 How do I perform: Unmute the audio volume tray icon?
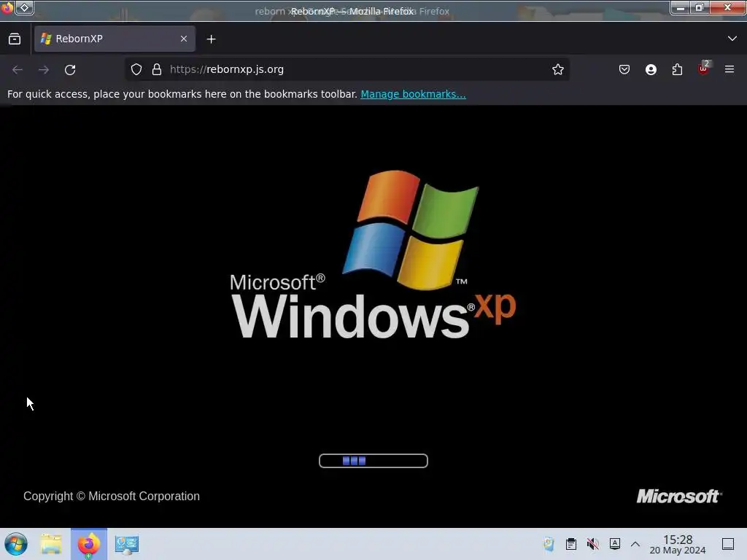(592, 544)
